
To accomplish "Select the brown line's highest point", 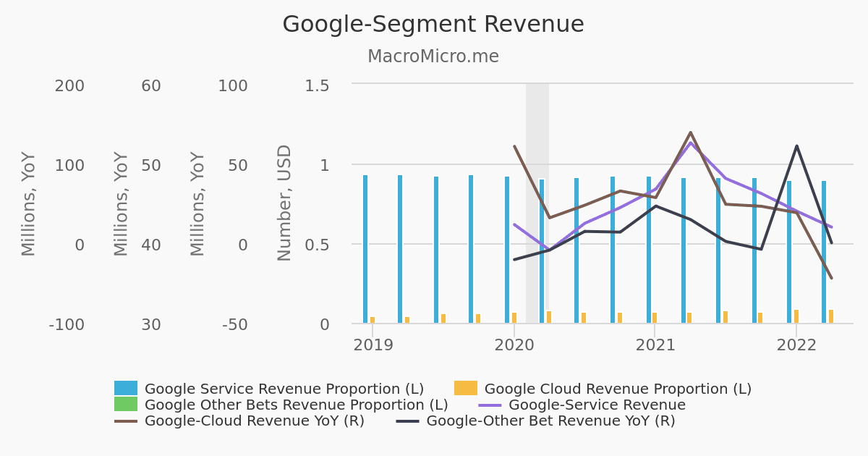I will pos(691,132).
